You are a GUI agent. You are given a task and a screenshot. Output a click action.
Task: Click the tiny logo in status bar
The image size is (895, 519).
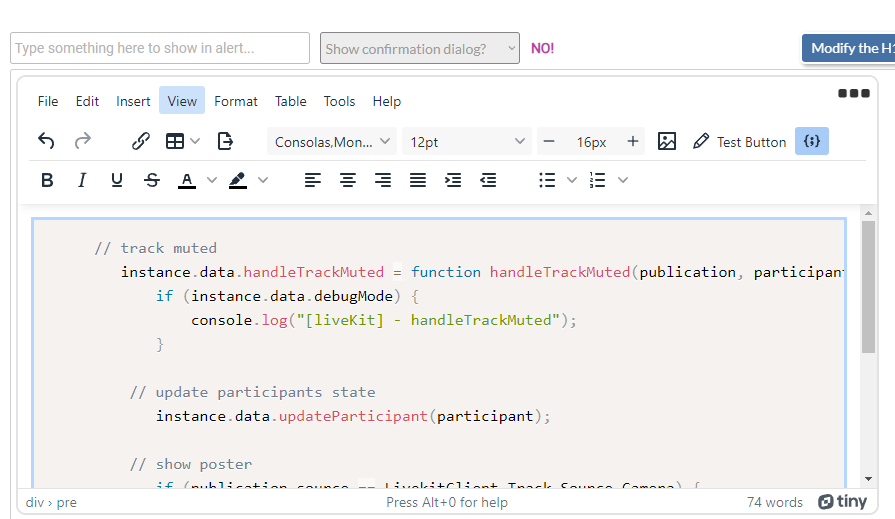(842, 502)
